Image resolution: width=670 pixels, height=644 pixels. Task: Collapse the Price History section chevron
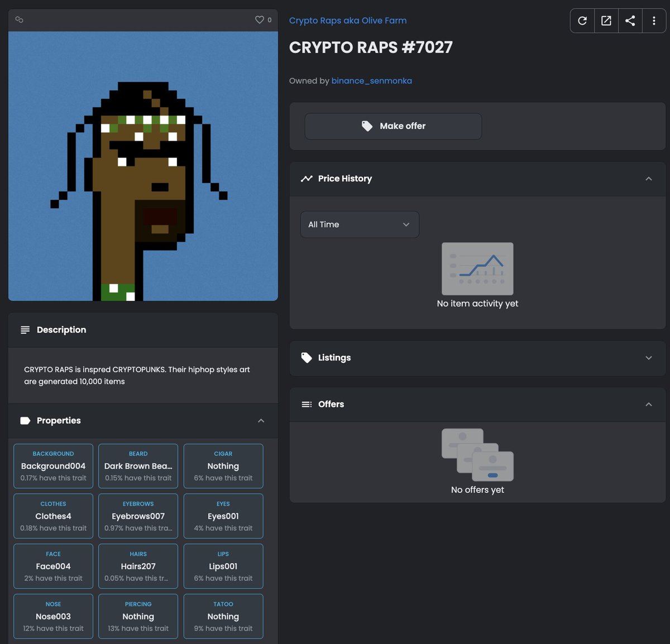[x=649, y=179]
